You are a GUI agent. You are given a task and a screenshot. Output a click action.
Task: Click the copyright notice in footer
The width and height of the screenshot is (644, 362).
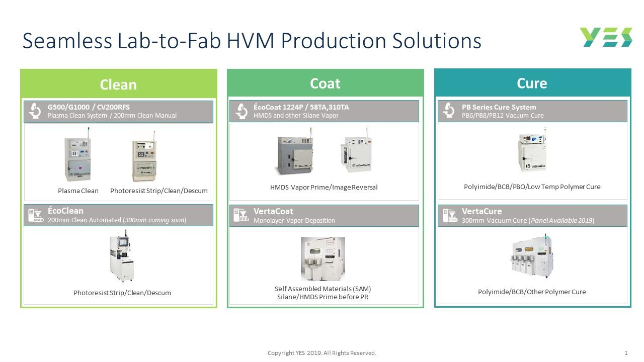point(322,353)
